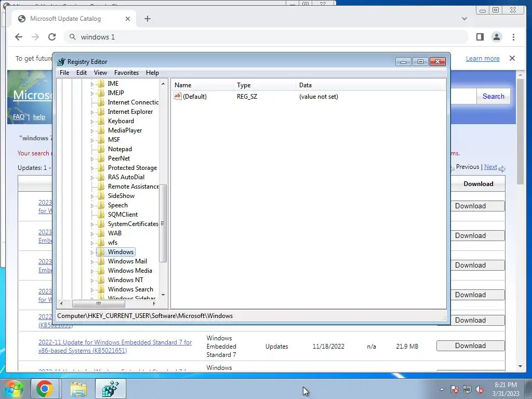Open the catalog help link

point(39,117)
